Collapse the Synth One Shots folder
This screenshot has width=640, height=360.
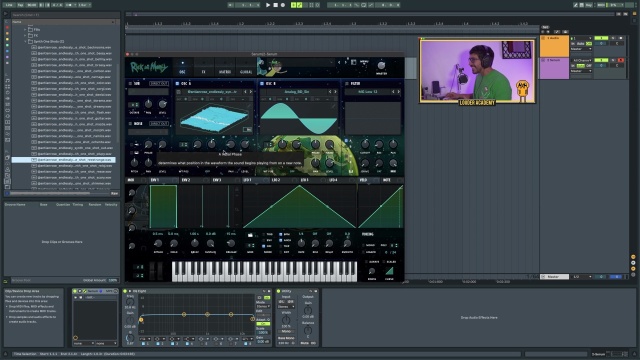point(25,42)
